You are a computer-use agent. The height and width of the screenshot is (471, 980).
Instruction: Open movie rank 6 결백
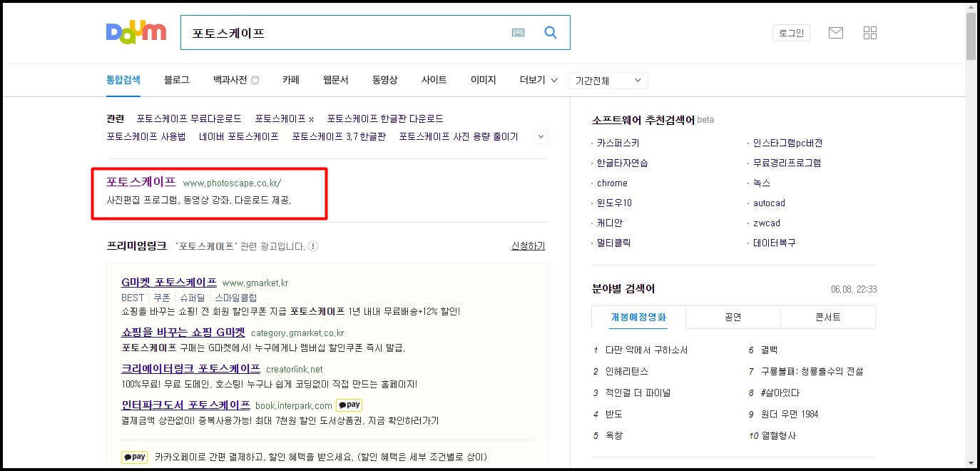(x=770, y=350)
